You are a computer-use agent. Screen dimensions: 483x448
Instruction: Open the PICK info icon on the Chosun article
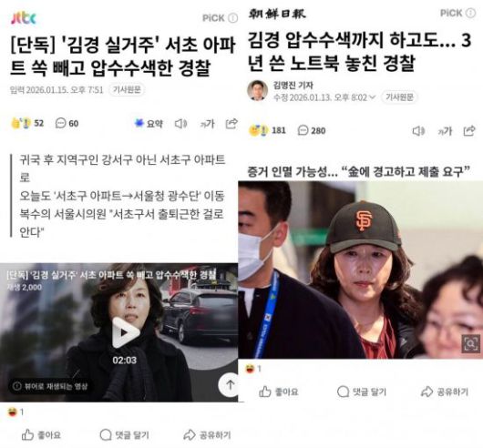470,13
